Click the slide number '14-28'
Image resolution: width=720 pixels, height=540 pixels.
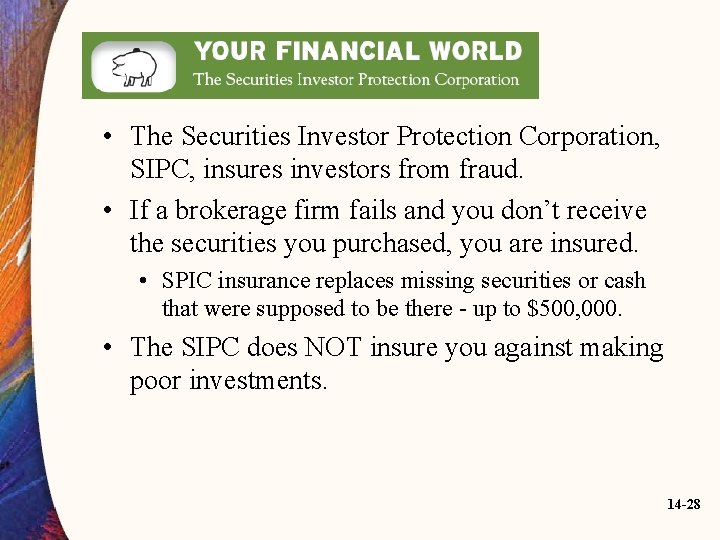coord(684,504)
